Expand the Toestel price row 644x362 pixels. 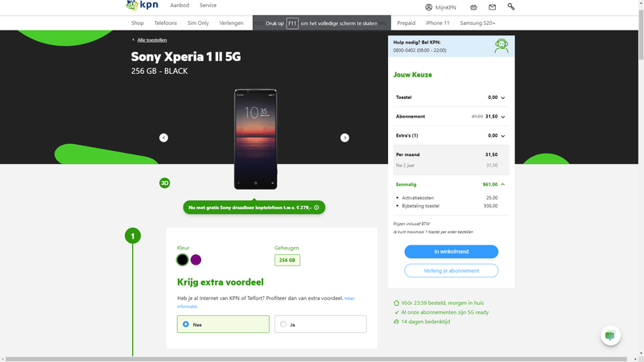[x=451, y=97]
